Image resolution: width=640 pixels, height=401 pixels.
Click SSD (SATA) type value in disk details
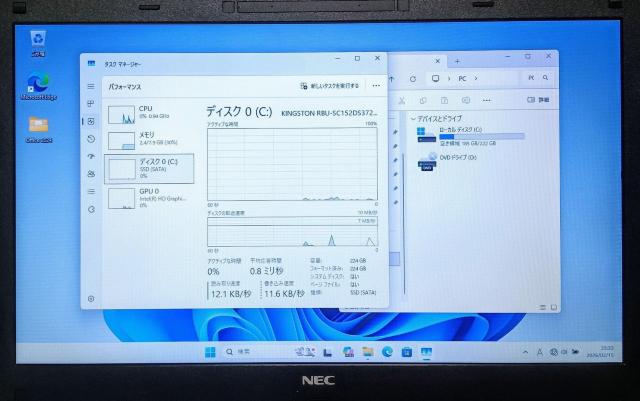coord(363,292)
